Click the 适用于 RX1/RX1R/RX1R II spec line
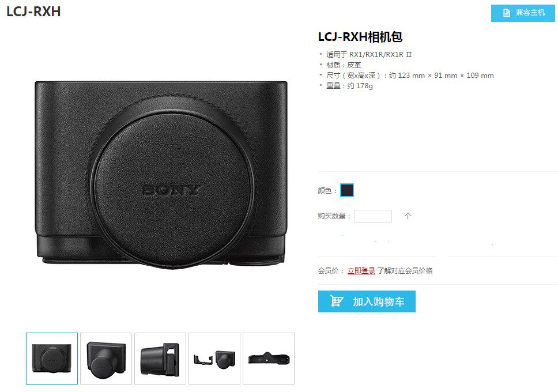Viewport: 558px width, 392px height. [x=369, y=54]
